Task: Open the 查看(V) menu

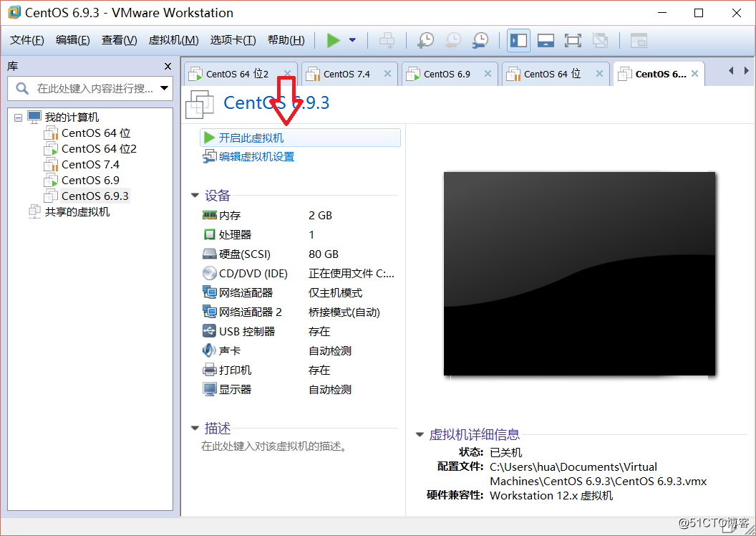Action: 119,40
